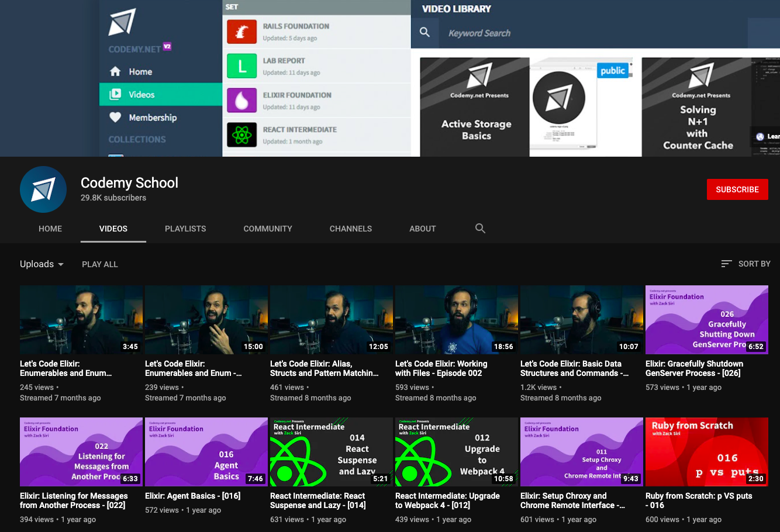Open the 016 Agent Basics thumbnail
Image resolution: width=780 pixels, height=532 pixels.
206,452
